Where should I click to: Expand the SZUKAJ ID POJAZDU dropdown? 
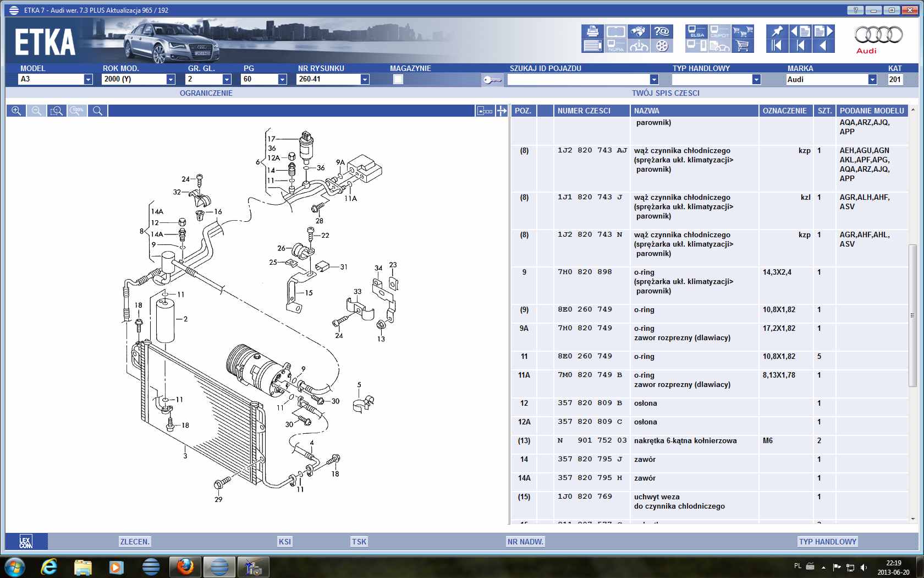(x=654, y=79)
